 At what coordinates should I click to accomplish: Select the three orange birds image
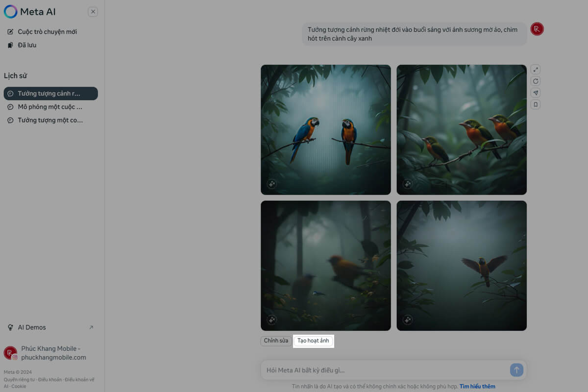(461, 129)
